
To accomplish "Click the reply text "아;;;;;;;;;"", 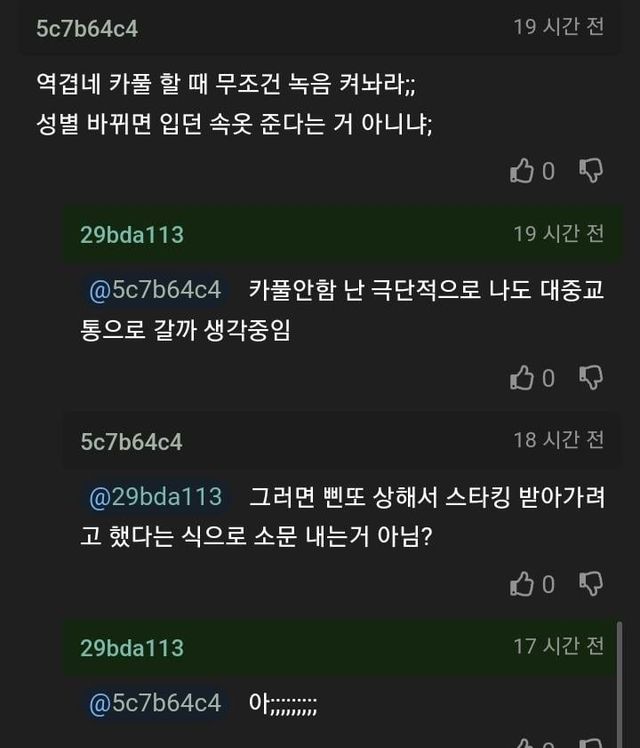I will (x=283, y=704).
